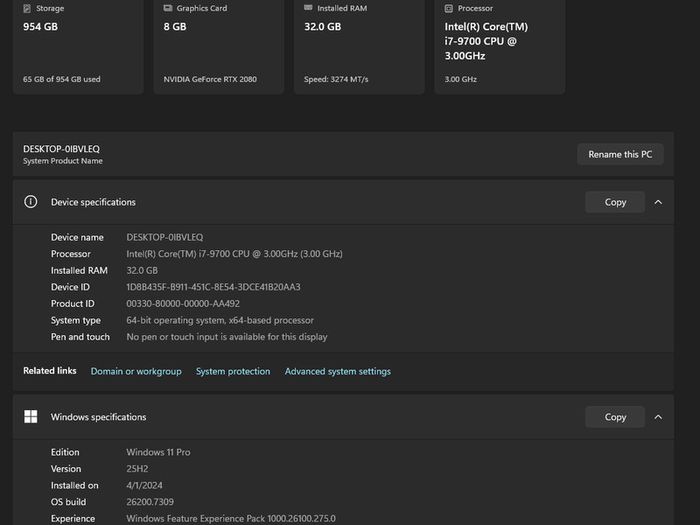Open Advanced system settings link
Image resolution: width=700 pixels, height=525 pixels.
click(x=338, y=371)
